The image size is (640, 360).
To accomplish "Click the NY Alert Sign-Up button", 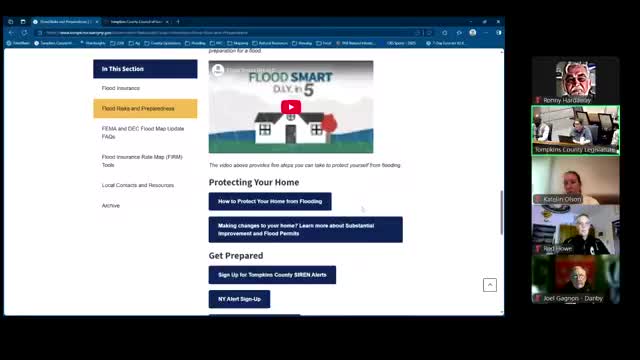I will pyautogui.click(x=239, y=299).
